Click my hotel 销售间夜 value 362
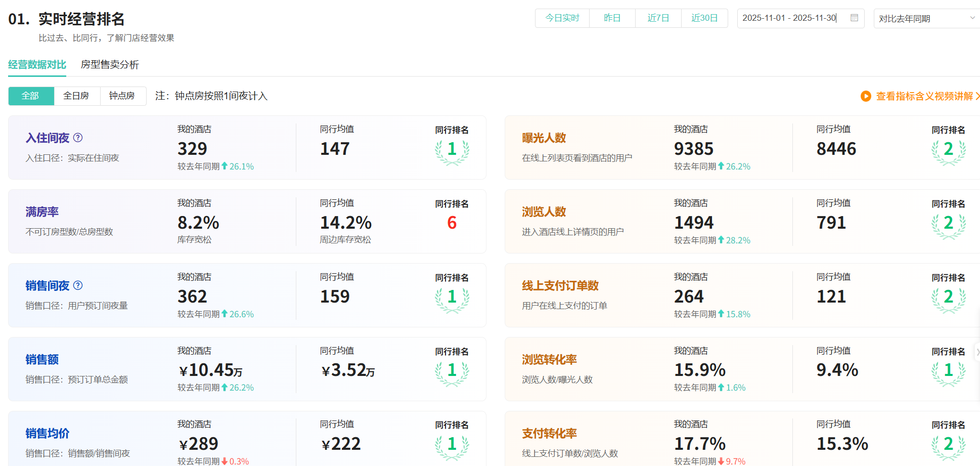Viewport: 980px width, 466px height. tap(192, 296)
